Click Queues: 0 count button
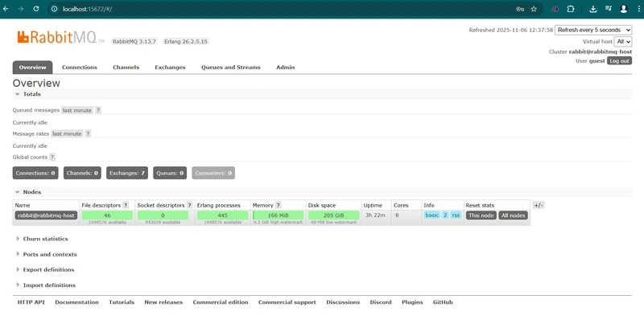 [x=170, y=173]
